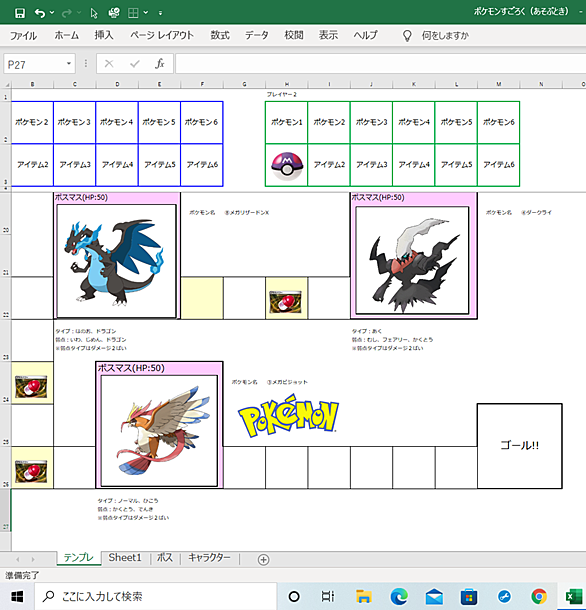Screen dimensions: 586x610
Task: Open the ファイル menu
Action: pyautogui.click(x=23, y=36)
